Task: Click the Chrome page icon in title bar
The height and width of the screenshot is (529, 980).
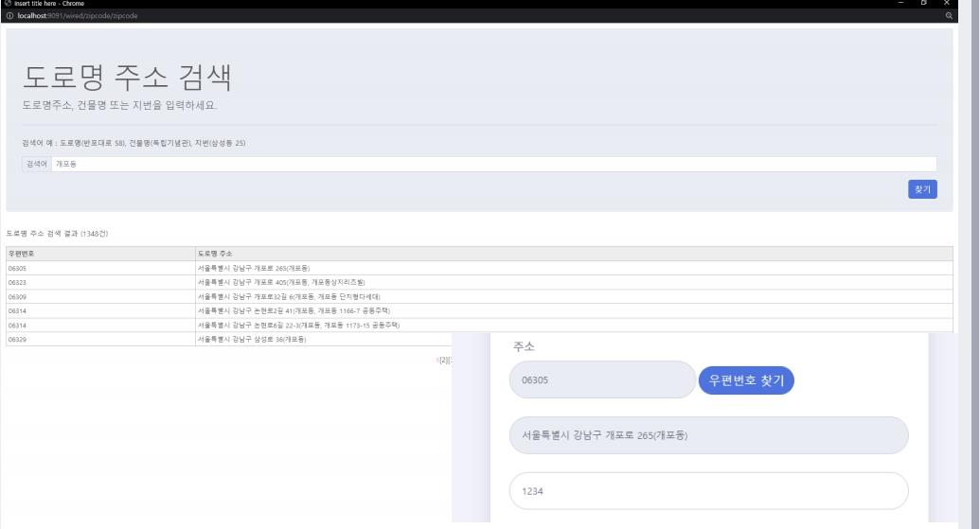Action: (x=6, y=4)
